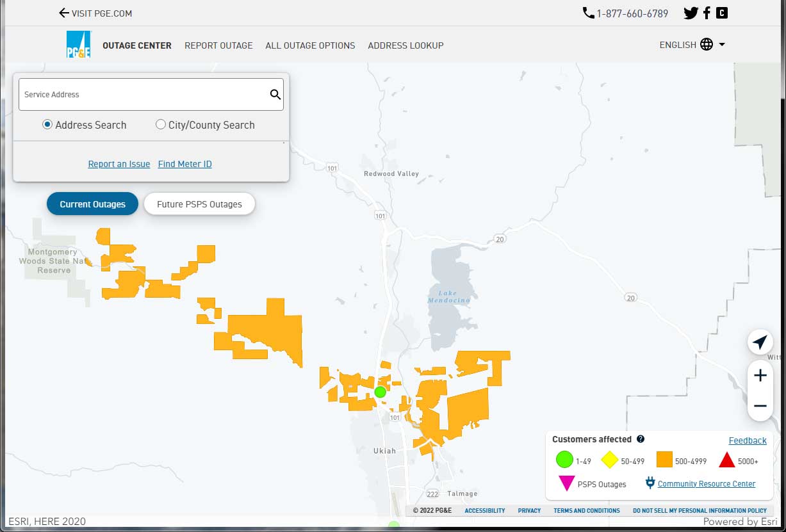
Task: Show Current Outages view
Action: 92,204
